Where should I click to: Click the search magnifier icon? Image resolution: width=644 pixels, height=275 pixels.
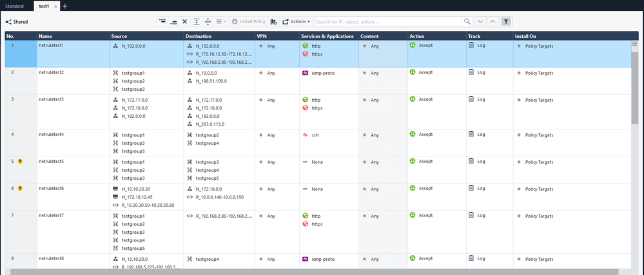click(468, 21)
